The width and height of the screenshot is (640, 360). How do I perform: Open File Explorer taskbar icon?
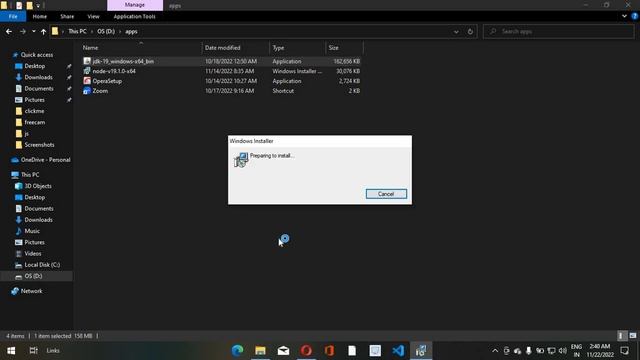coord(260,351)
